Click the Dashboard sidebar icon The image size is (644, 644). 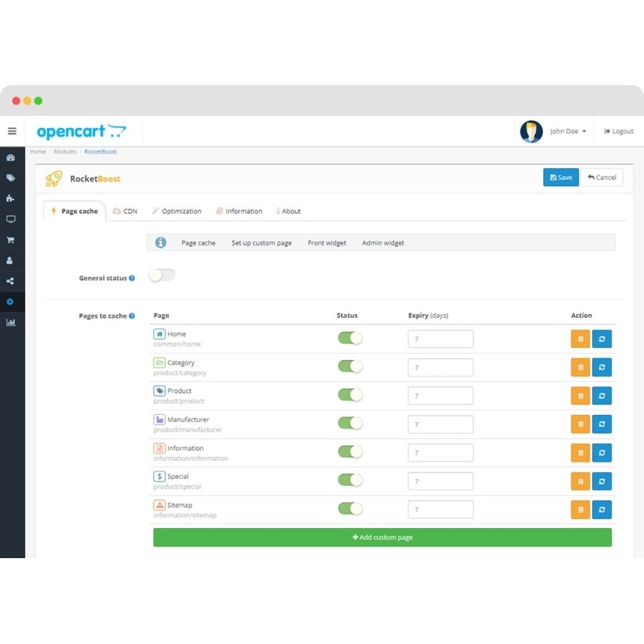pyautogui.click(x=11, y=157)
